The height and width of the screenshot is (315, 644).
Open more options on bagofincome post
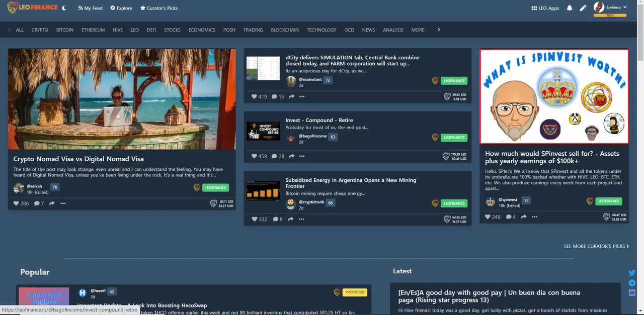tap(302, 156)
